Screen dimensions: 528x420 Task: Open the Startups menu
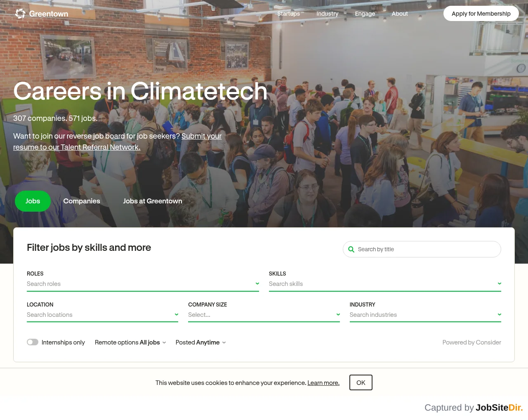(x=289, y=14)
